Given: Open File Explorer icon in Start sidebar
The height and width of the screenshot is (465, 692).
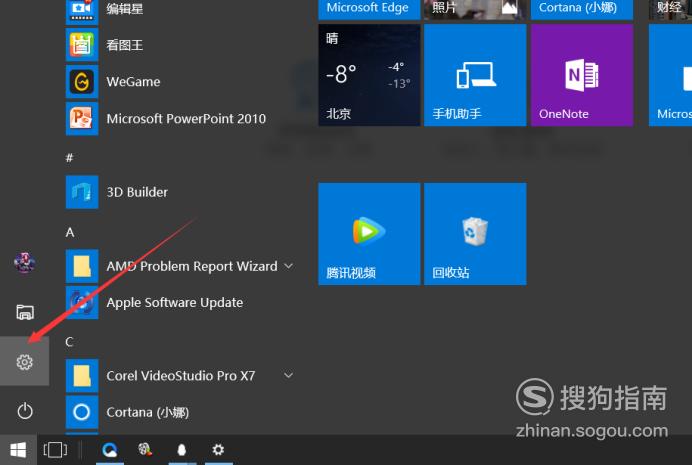Looking at the screenshot, I should (25, 312).
